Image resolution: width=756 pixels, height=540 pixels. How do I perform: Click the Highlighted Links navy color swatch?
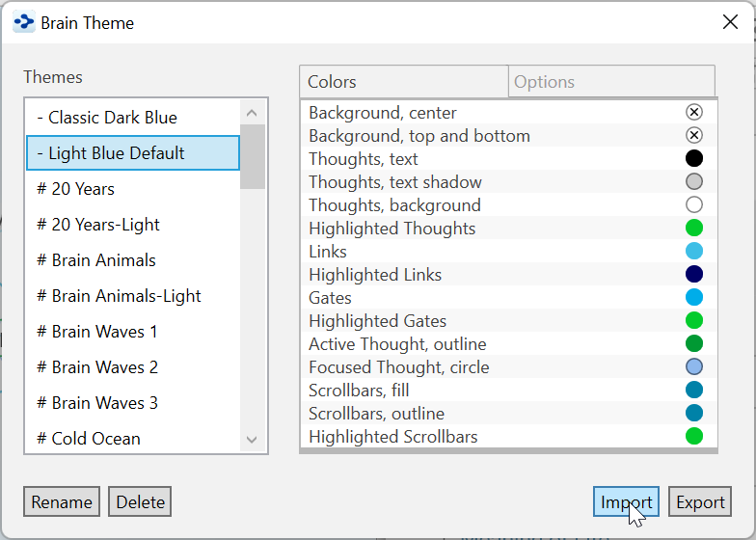point(694,275)
